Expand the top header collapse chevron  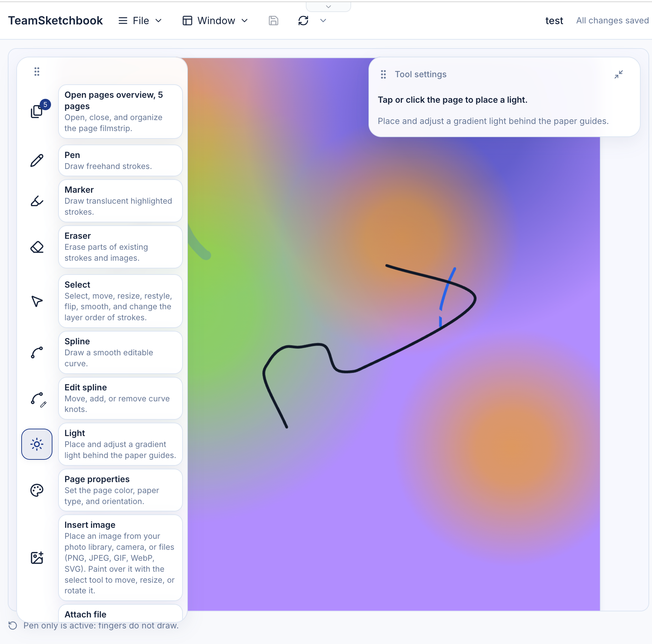[328, 6]
